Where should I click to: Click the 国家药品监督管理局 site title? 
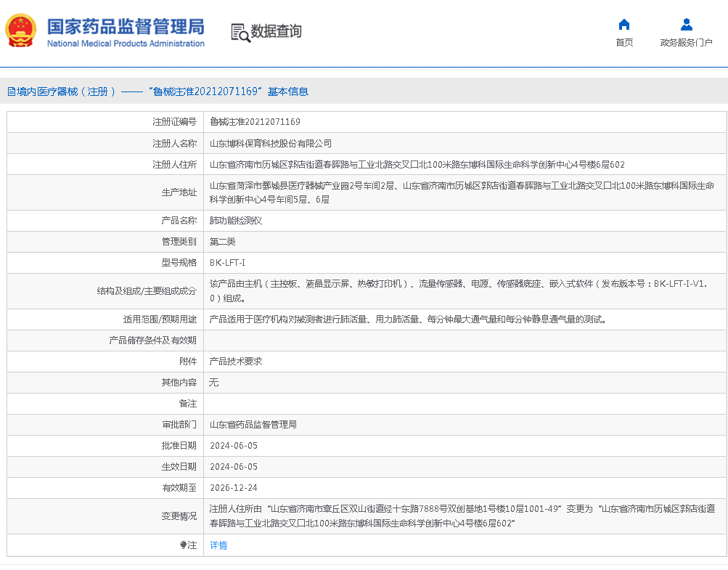pyautogui.click(x=126, y=26)
